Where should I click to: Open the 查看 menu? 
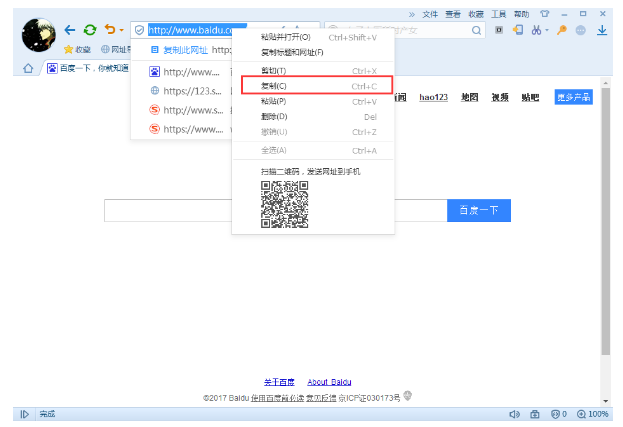tap(453, 14)
